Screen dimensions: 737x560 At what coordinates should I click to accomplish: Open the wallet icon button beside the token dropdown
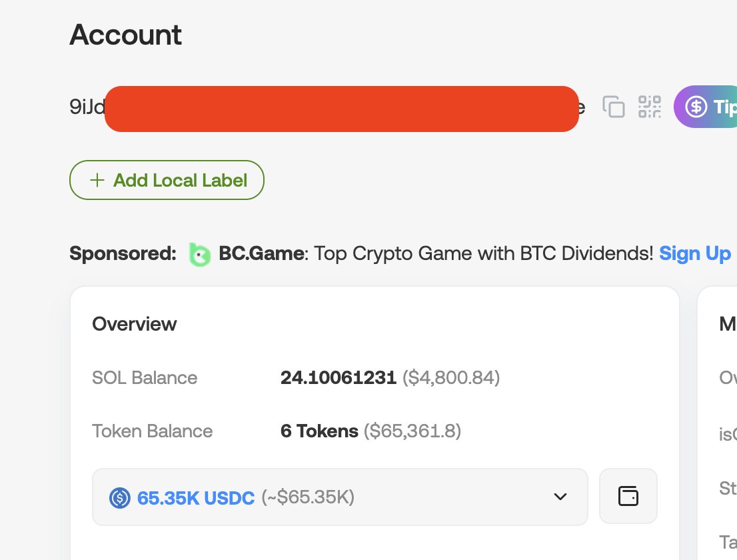pyautogui.click(x=628, y=496)
